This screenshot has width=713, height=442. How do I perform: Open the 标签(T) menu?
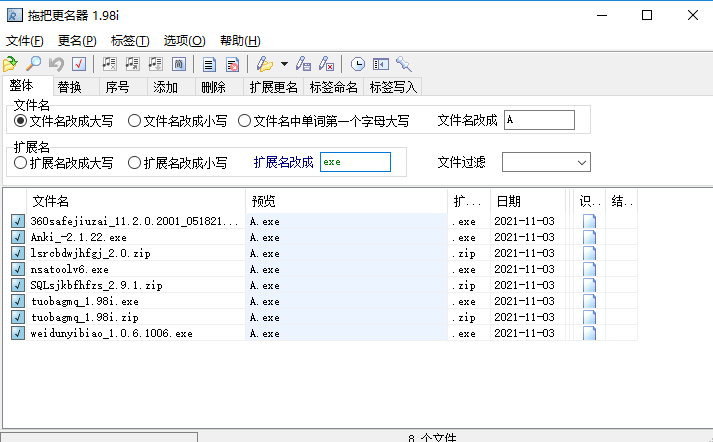click(x=130, y=41)
